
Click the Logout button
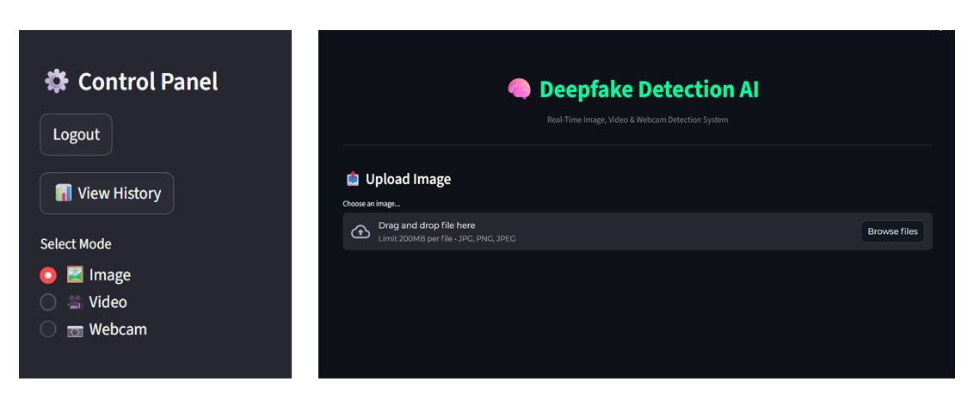[x=77, y=134]
